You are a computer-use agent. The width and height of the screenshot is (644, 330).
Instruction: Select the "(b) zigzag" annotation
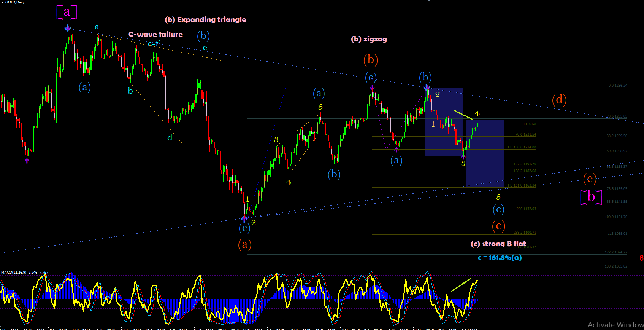pyautogui.click(x=369, y=39)
